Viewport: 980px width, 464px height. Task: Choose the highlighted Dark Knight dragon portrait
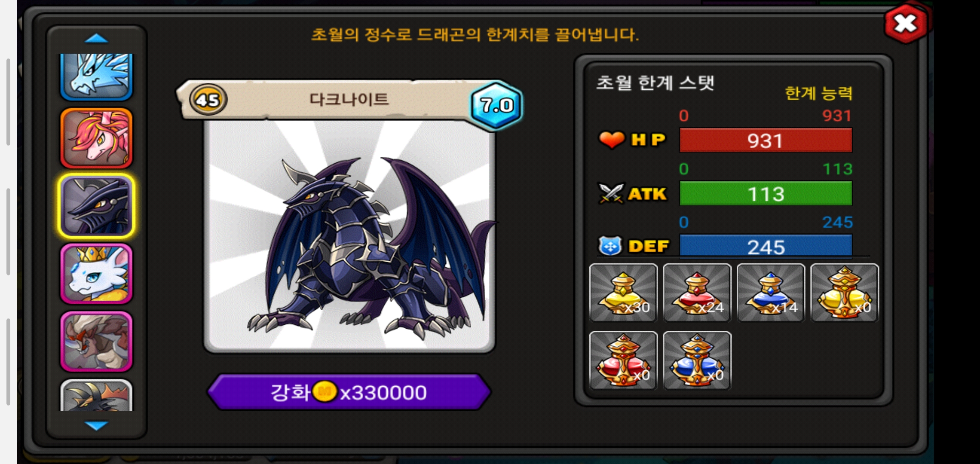coord(96,206)
